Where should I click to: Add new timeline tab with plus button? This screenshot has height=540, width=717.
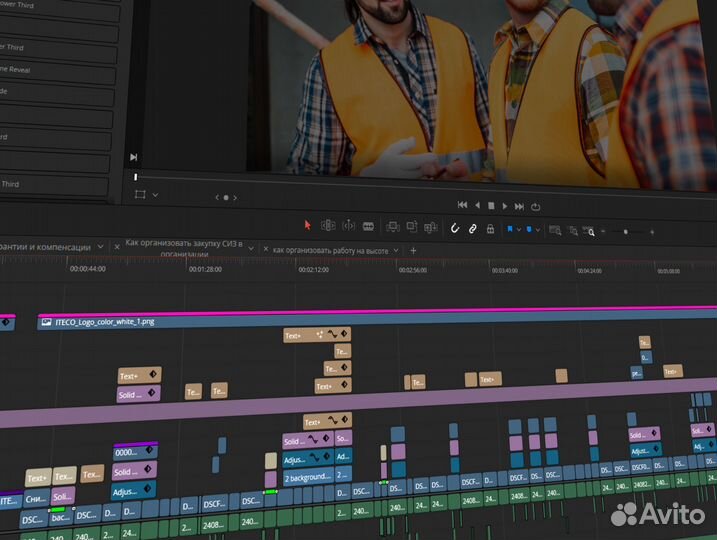tap(413, 250)
